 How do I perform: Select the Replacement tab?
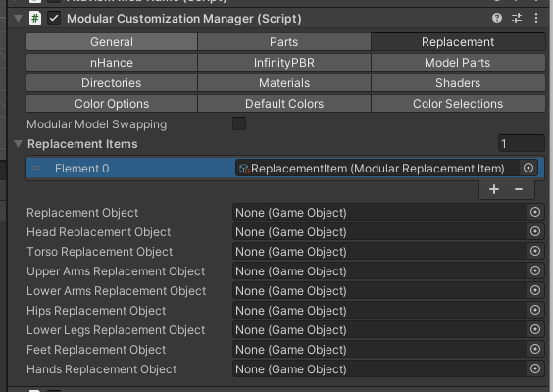(x=458, y=42)
